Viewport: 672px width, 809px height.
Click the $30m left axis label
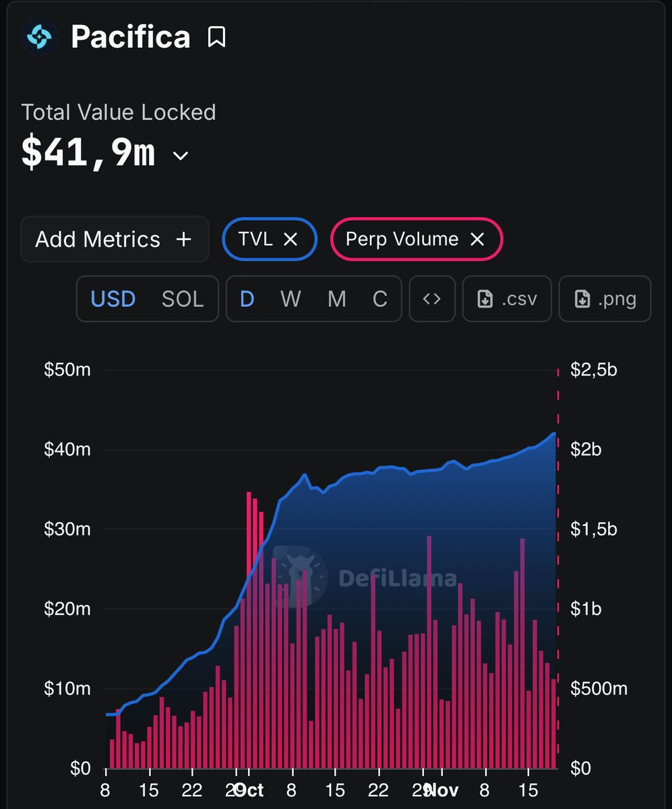coord(67,529)
